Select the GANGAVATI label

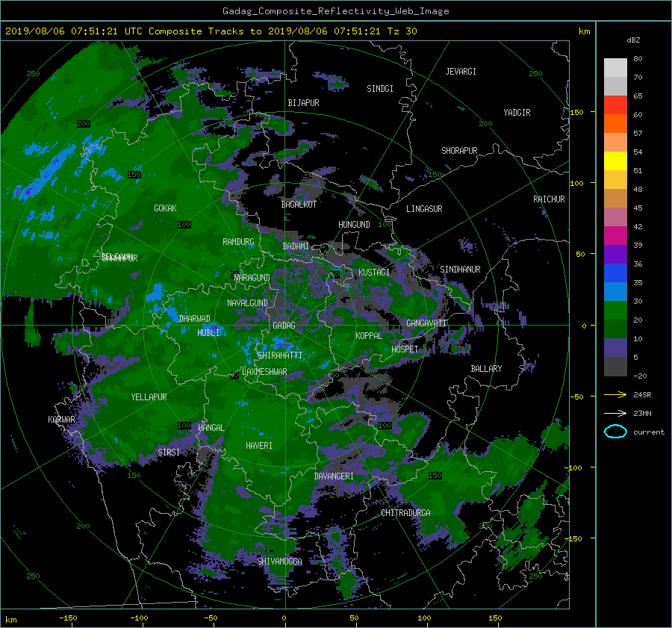coord(426,323)
